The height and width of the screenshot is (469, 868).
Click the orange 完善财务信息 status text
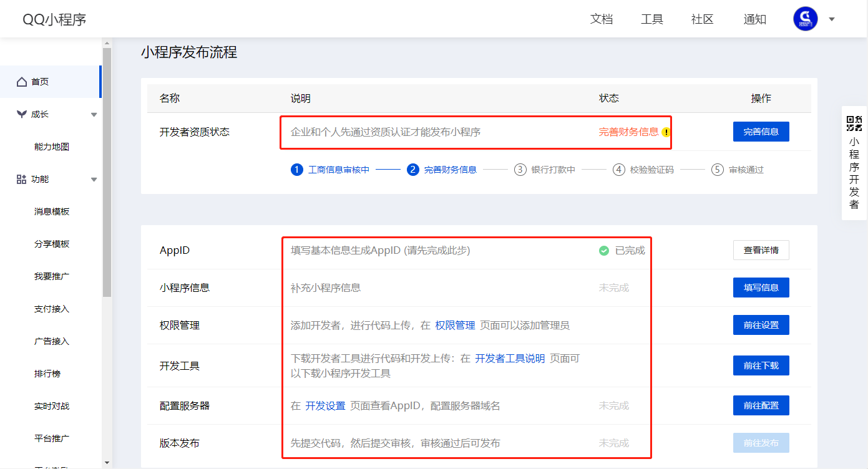[628, 132]
